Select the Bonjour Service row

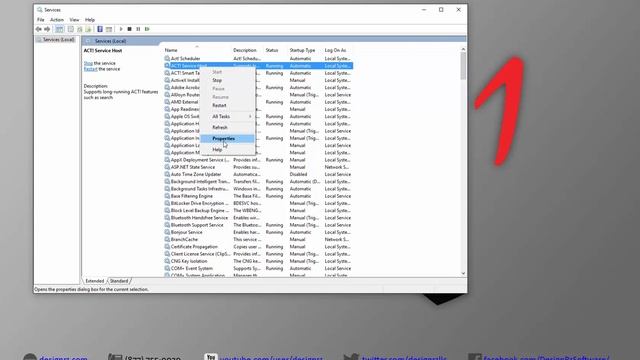pos(258,232)
